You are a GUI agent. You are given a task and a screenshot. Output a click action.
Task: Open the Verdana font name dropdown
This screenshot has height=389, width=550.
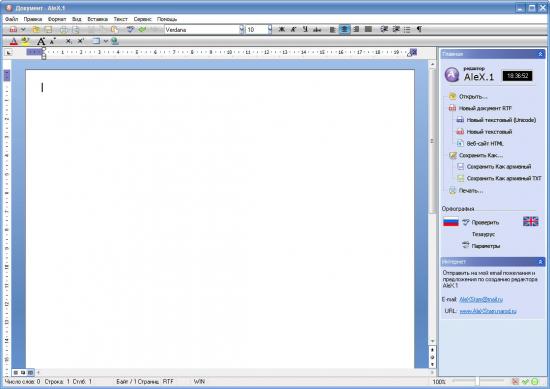(x=241, y=30)
